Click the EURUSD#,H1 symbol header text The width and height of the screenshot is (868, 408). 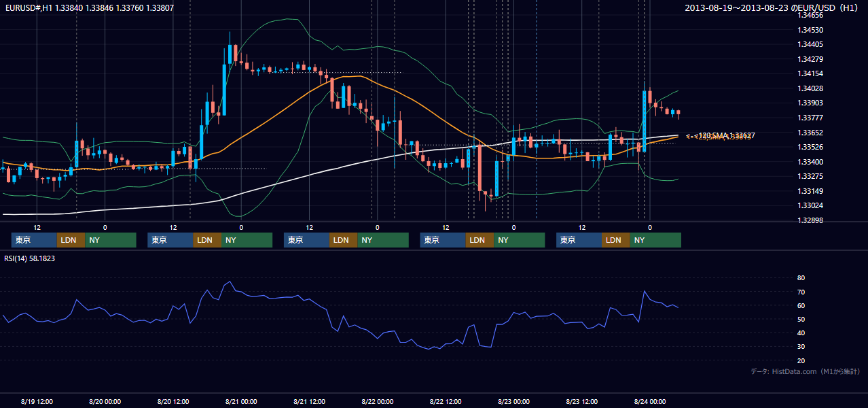[x=89, y=7]
